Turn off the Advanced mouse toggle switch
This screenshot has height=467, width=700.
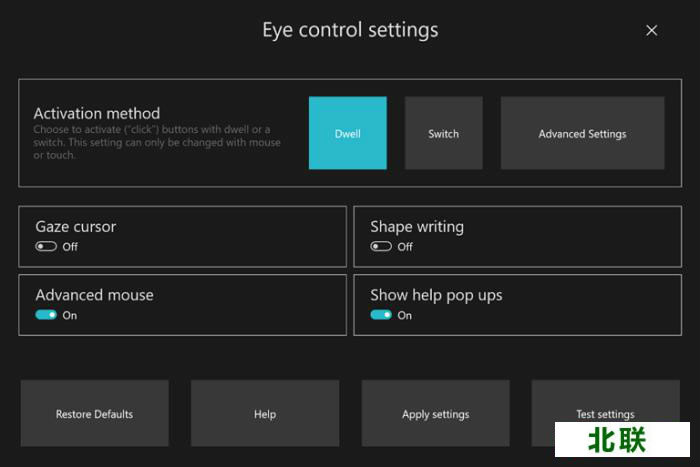click(x=46, y=315)
